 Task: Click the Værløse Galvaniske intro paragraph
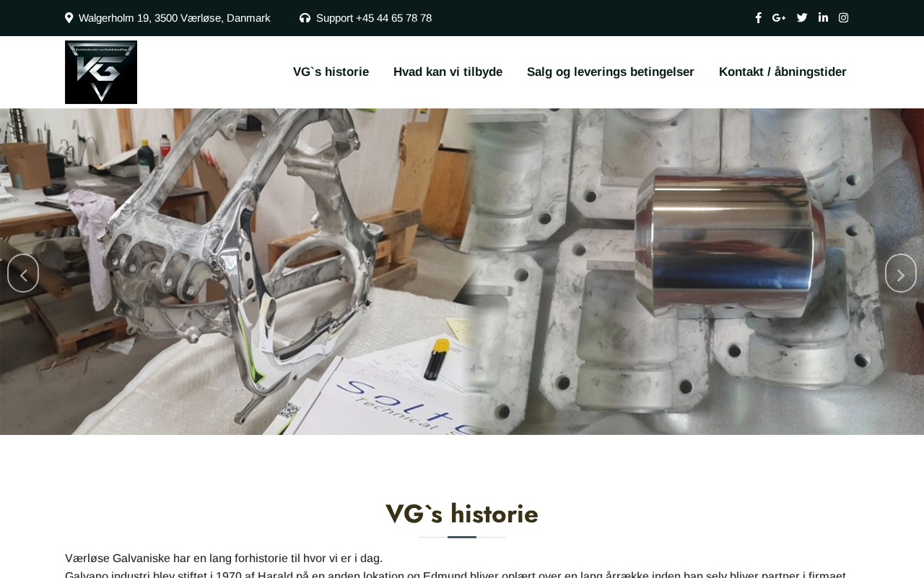224,558
